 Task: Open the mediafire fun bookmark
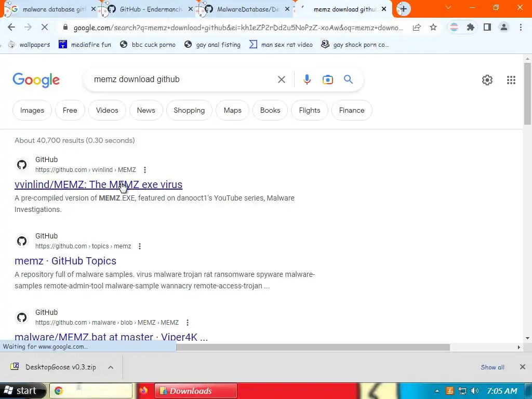85,45
